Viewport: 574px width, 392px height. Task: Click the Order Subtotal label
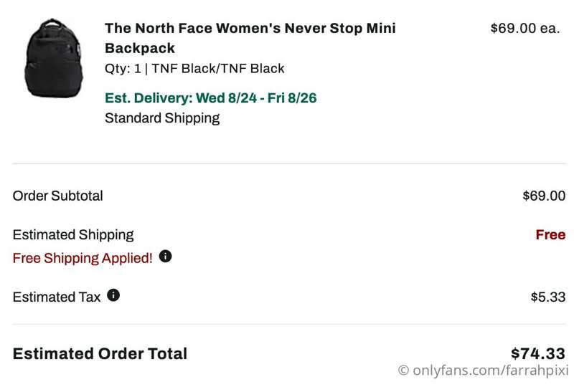coord(58,196)
